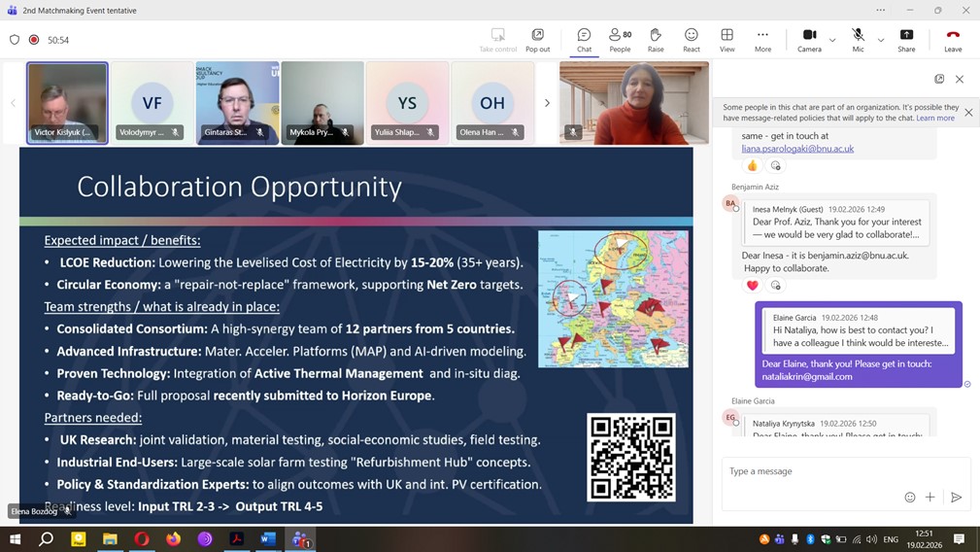
Task: Show next participants with right chevron
Action: (x=547, y=103)
